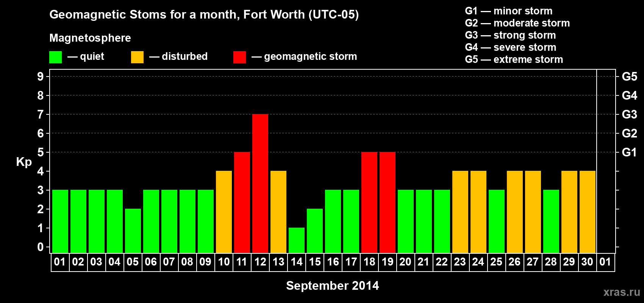The width and height of the screenshot is (644, 303).
Task: Select the orange bar for day 23
Action: [460, 212]
